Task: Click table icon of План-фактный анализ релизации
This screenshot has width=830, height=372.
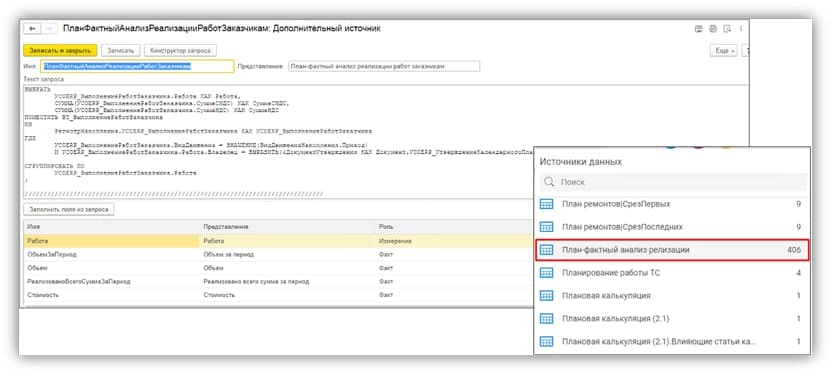Action: [x=546, y=250]
